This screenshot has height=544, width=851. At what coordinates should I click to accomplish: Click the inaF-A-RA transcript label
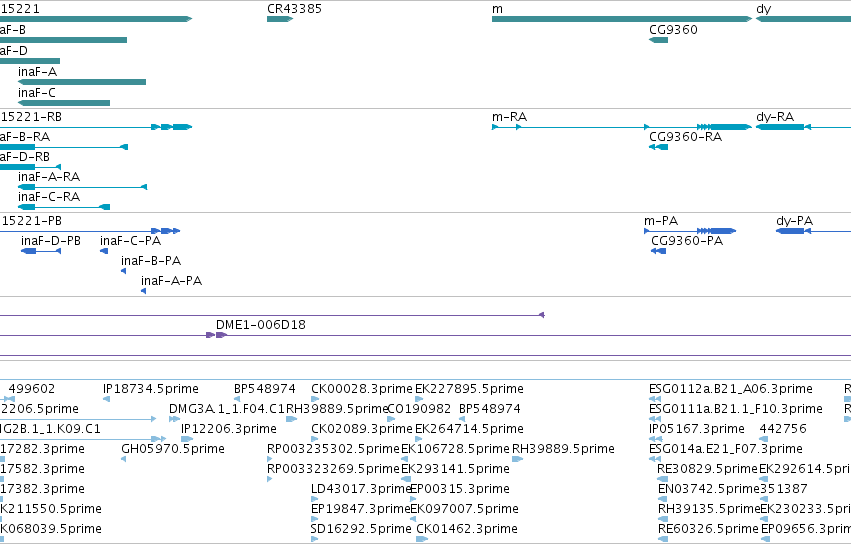49,176
